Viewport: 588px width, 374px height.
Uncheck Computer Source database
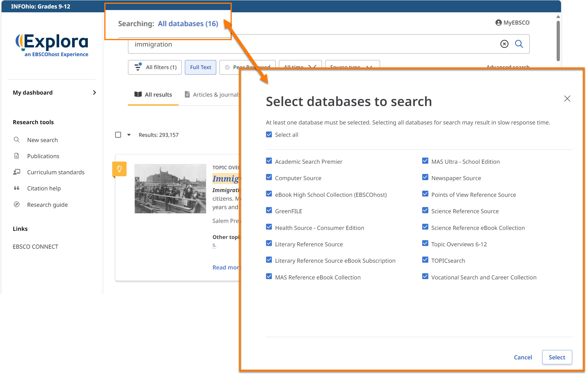269,177
